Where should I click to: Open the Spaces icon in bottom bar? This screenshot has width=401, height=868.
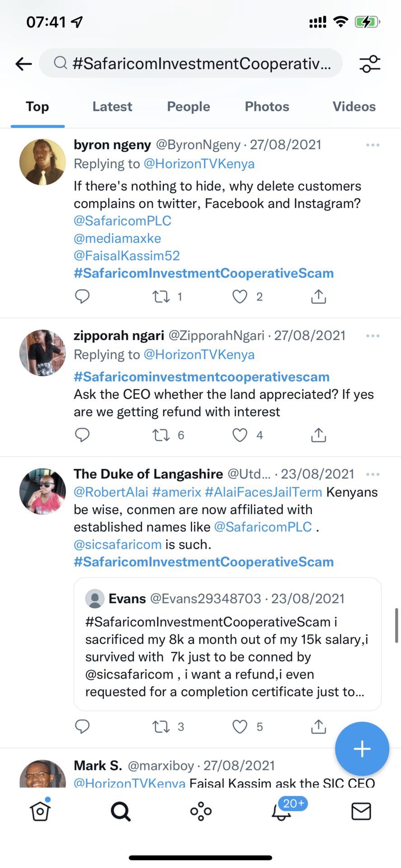[x=201, y=811]
